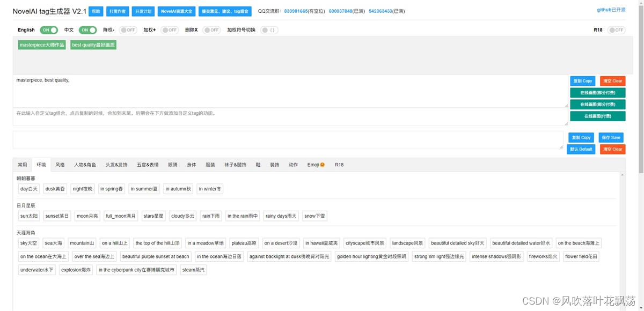Add the in the cyberpunk city tag

click(x=137, y=270)
